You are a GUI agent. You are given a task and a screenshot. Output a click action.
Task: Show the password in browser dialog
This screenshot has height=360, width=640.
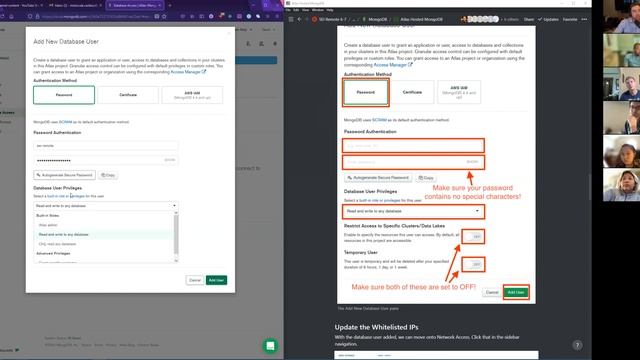pos(169,160)
